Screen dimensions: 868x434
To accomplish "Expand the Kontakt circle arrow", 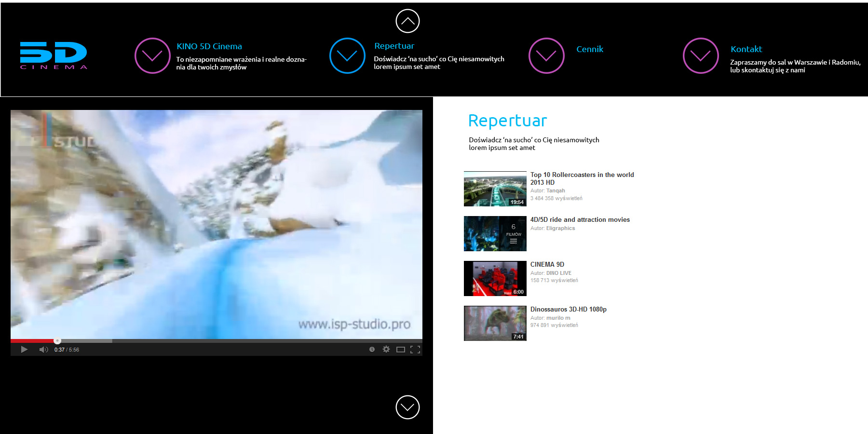I will (x=701, y=56).
